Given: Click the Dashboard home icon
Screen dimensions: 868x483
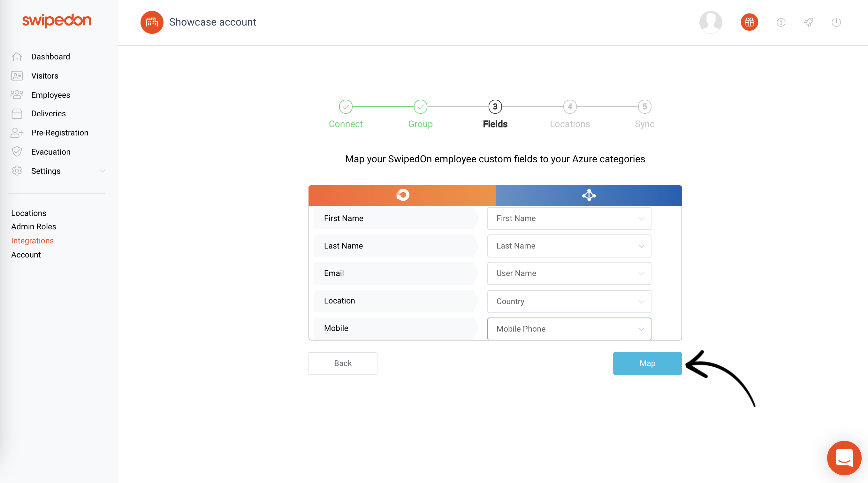Looking at the screenshot, I should 17,57.
